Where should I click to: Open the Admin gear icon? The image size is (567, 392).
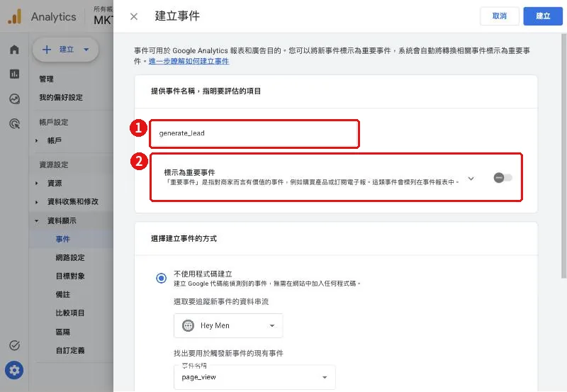coord(14,370)
